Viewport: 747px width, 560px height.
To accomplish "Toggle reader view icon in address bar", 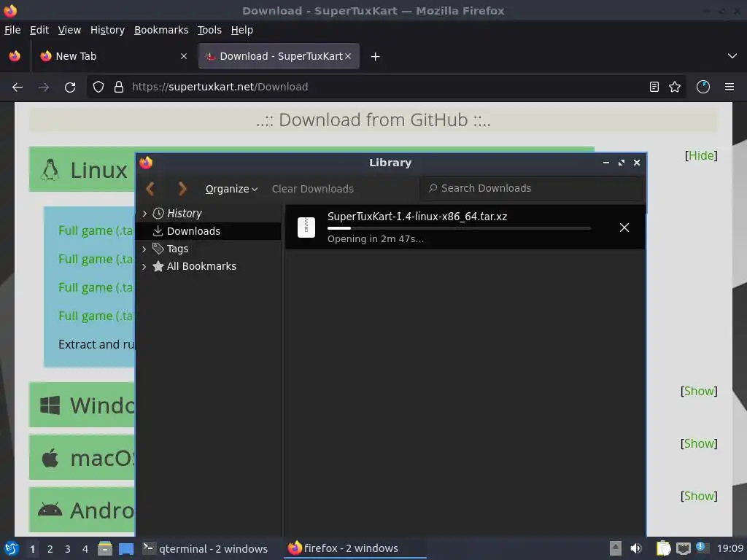I will 654,87.
